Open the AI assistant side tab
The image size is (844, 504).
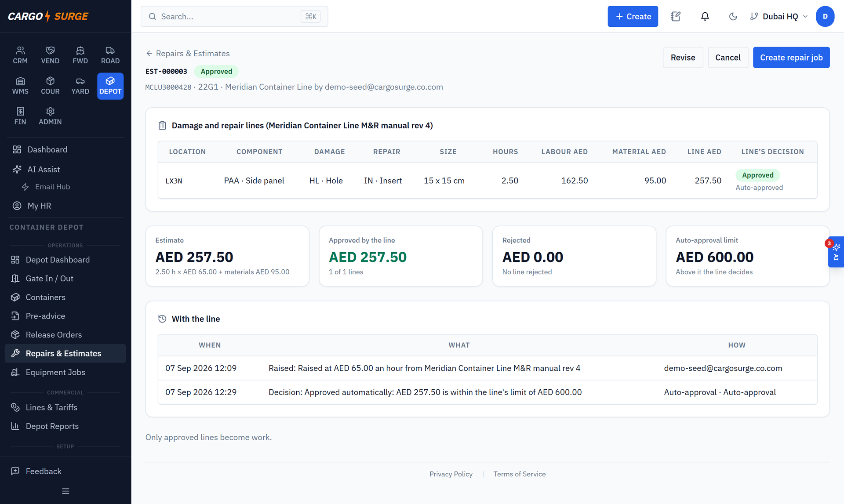836,252
